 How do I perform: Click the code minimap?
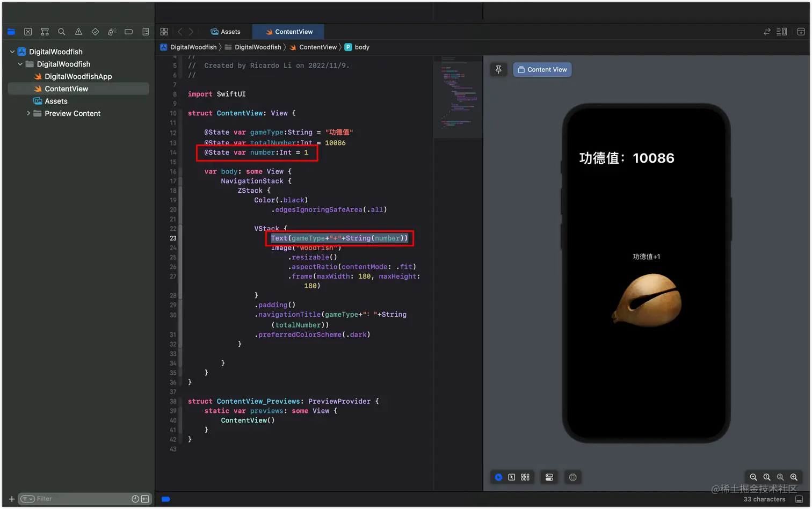pyautogui.click(x=458, y=97)
